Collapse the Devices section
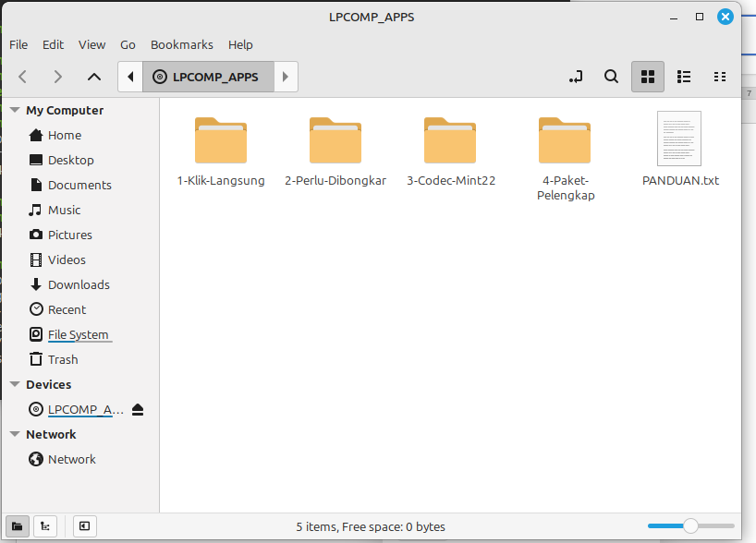This screenshot has height=543, width=756. [15, 384]
